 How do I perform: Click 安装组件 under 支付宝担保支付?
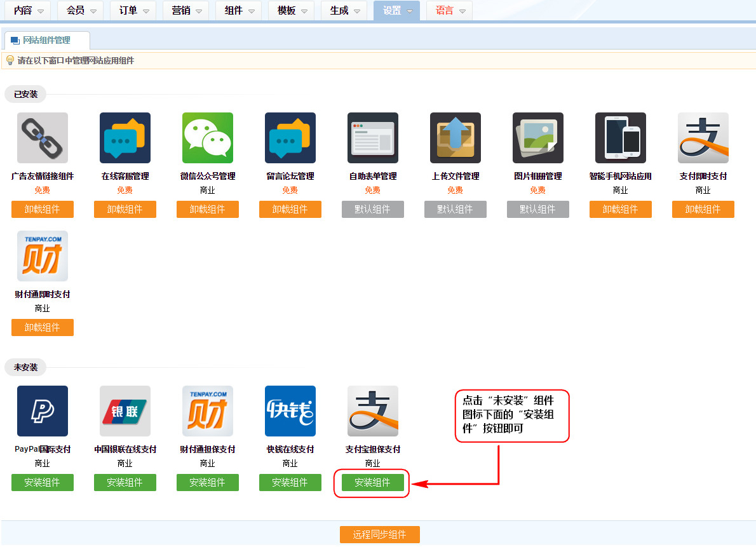[373, 483]
